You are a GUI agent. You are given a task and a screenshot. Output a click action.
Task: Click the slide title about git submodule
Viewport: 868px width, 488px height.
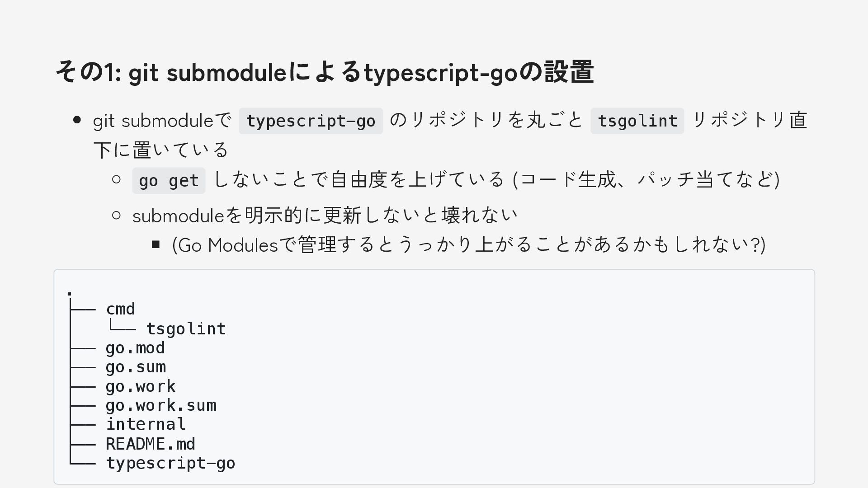coord(324,72)
